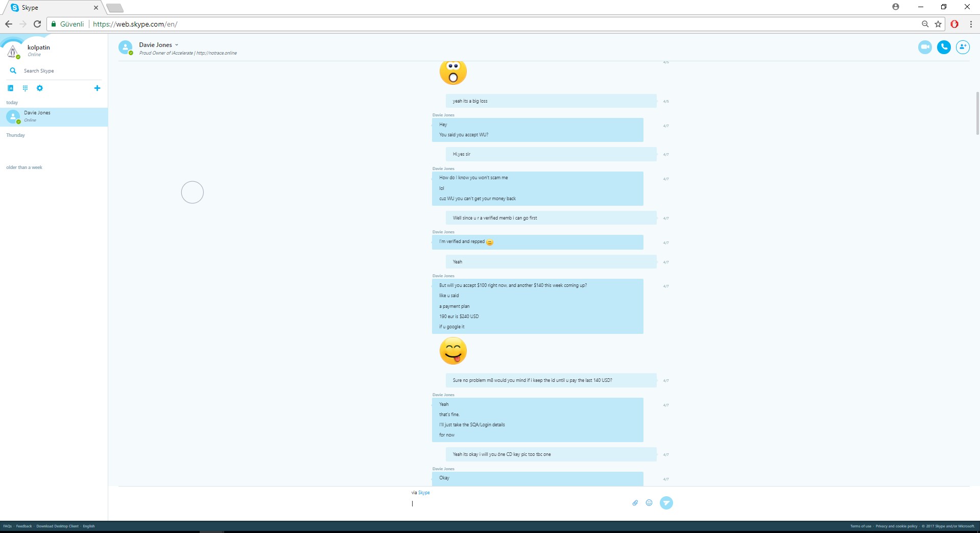Click message 'How do I know you won't scam me'
980x533 pixels.
473,178
